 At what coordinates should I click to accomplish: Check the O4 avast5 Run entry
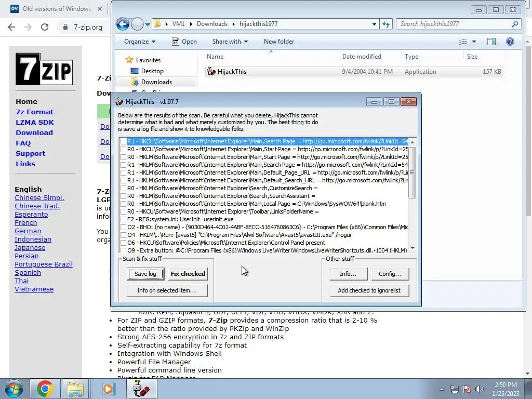124,235
